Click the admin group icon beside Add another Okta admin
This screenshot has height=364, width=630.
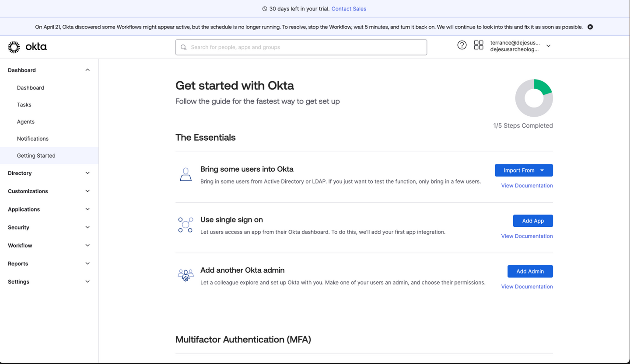[185, 274]
